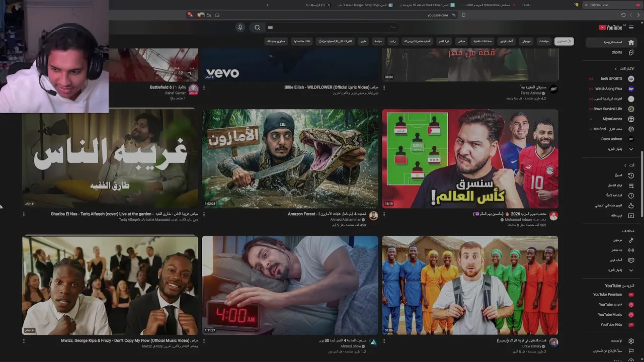Open the You section header arrow
The width and height of the screenshot is (644, 362).
(625, 165)
